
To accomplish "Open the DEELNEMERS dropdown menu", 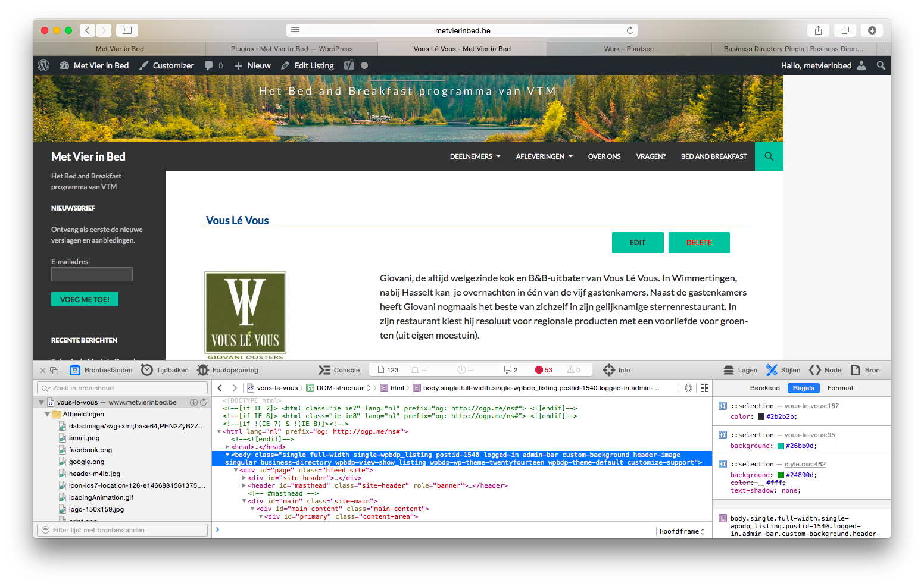I will pos(475,156).
